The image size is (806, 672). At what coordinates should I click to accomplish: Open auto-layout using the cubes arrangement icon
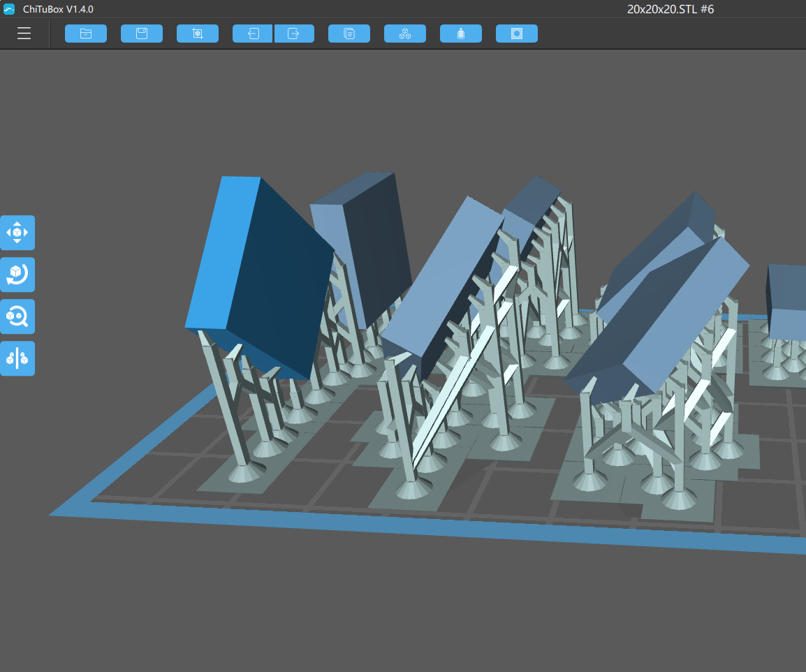(404, 33)
